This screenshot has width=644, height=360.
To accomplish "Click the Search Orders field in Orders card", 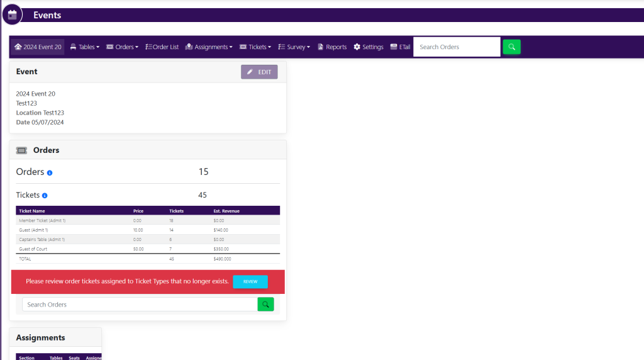I will [140, 305].
